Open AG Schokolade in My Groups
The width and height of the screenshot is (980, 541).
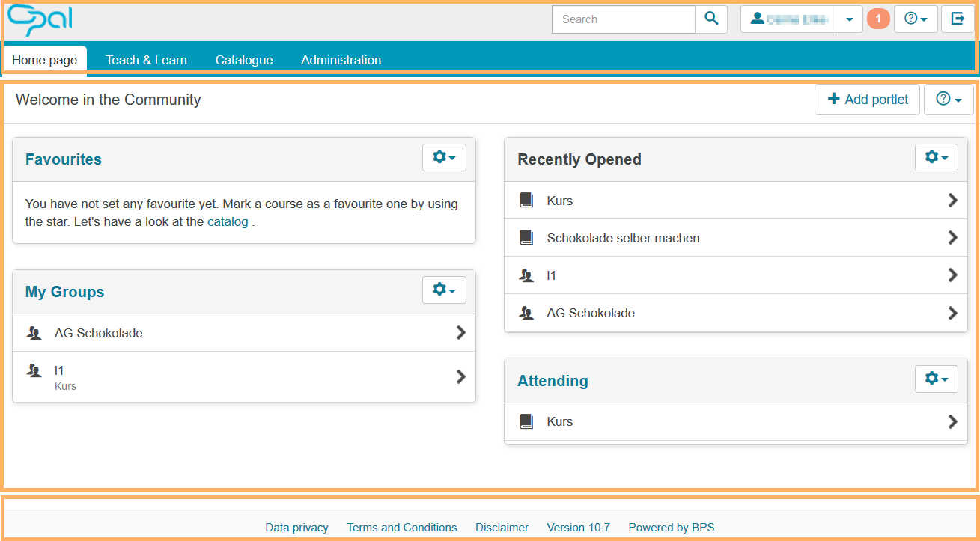pos(99,333)
